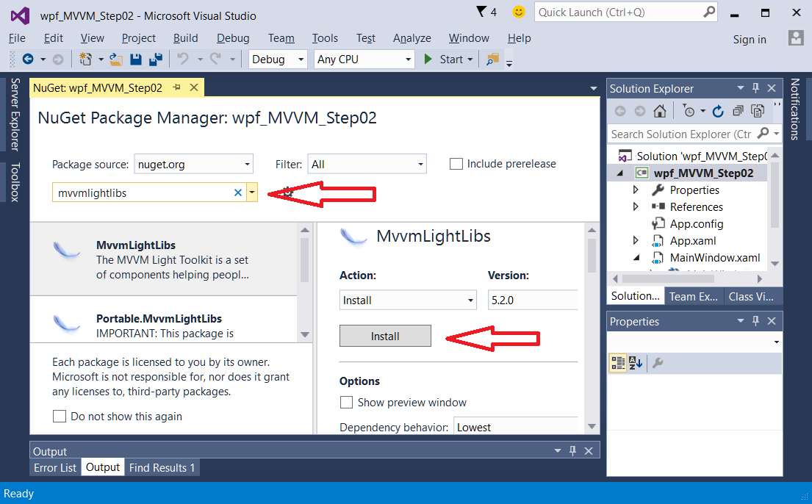Open the Project menu
812x504 pixels.
click(x=138, y=37)
